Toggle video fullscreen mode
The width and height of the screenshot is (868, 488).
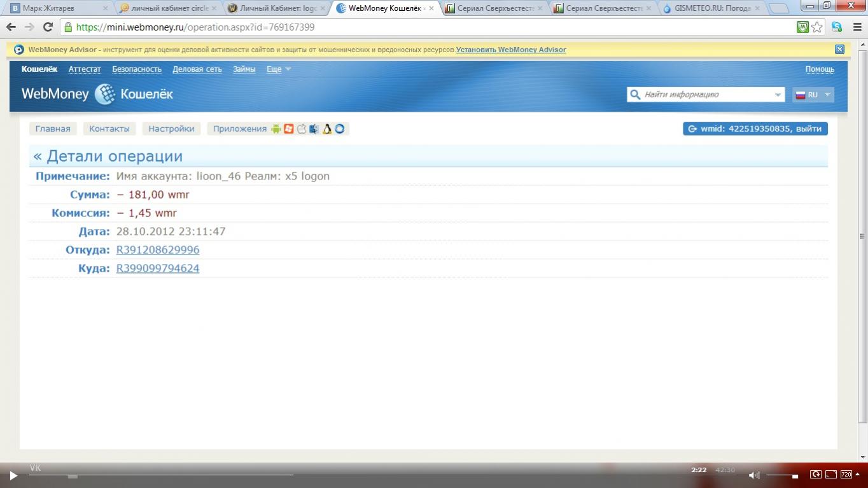pos(831,475)
